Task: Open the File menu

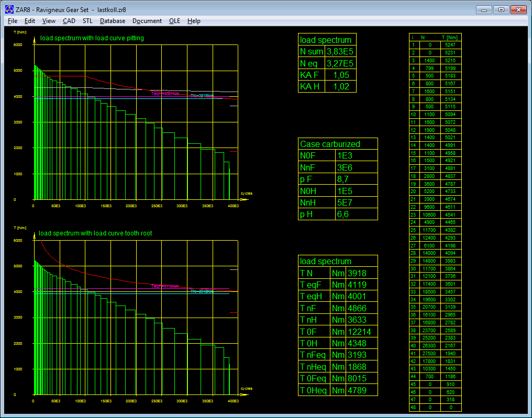Action: click(13, 21)
